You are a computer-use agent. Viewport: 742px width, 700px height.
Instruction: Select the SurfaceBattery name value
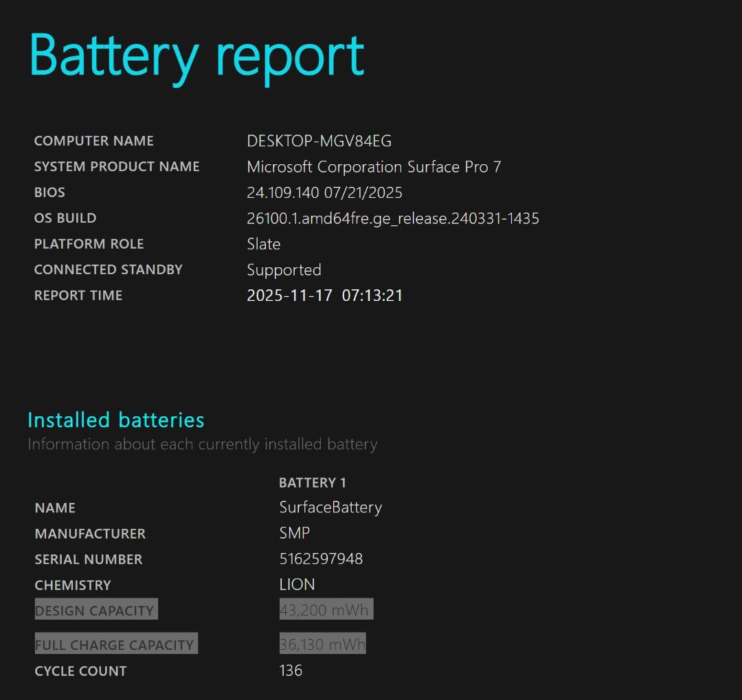330,508
